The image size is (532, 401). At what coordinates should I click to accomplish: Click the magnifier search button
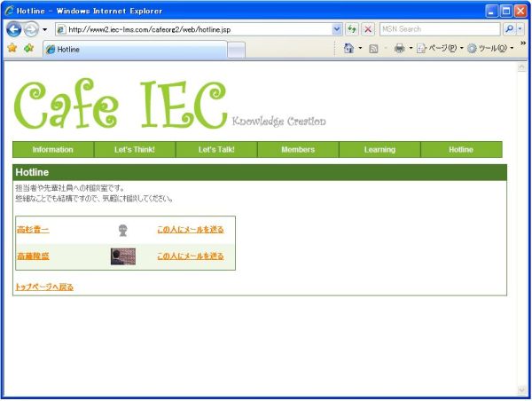(509, 29)
